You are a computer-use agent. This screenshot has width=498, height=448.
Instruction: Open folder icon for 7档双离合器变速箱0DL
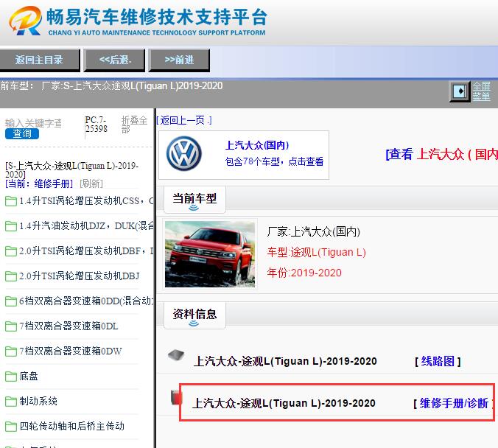coord(11,326)
